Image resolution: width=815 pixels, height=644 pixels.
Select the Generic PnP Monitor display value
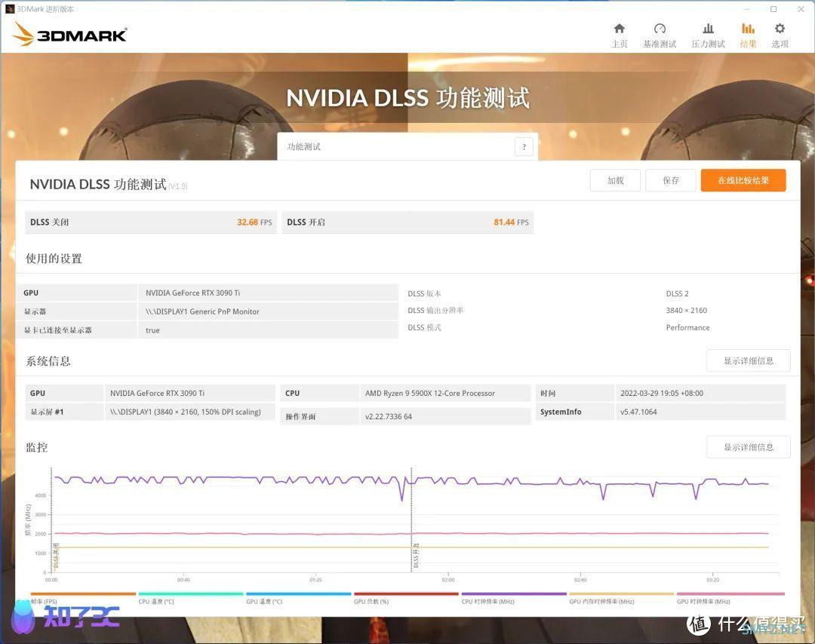[202, 311]
